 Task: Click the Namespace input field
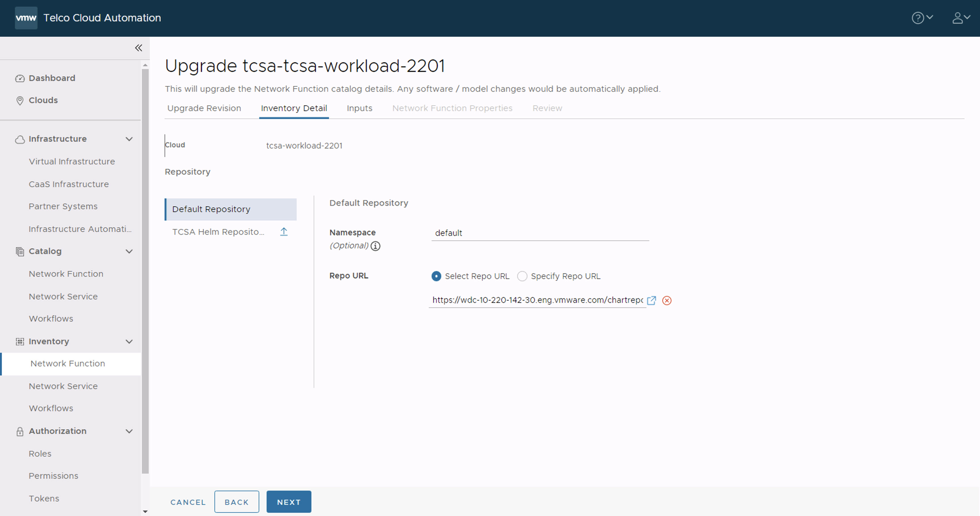540,233
